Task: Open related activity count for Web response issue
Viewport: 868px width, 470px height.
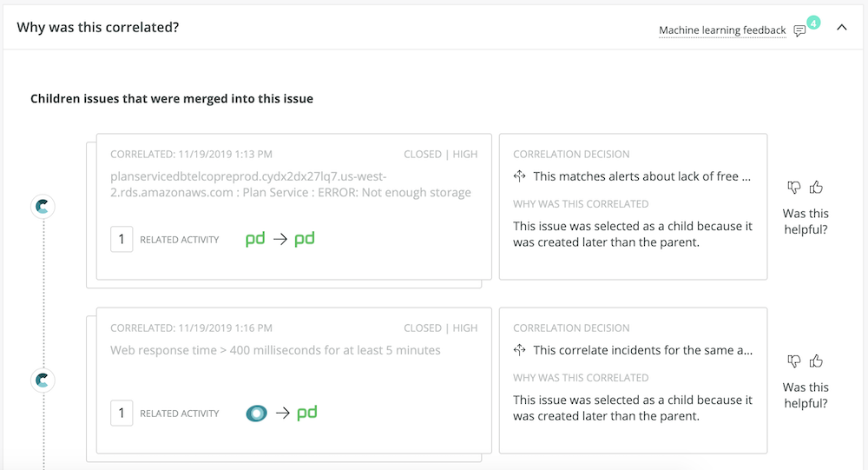Action: [x=122, y=413]
